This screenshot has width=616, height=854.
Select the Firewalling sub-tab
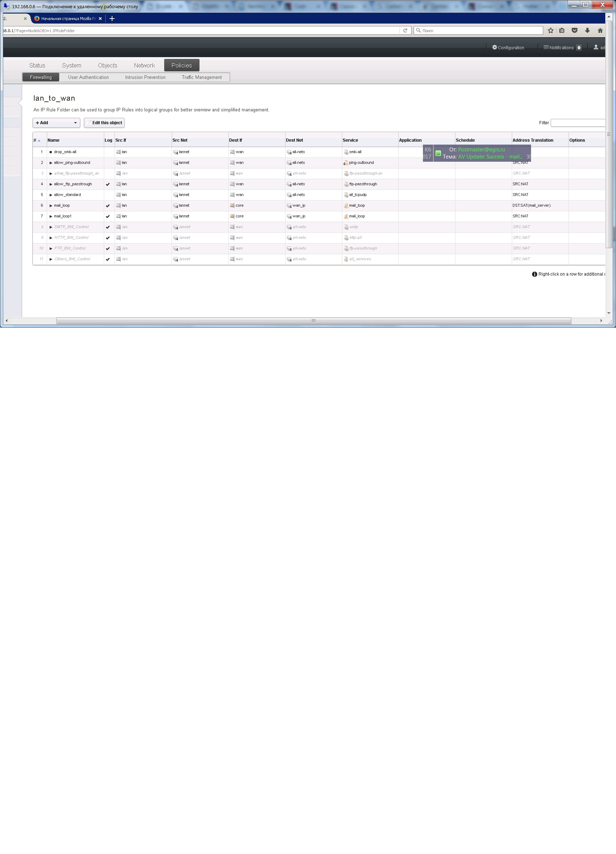41,77
